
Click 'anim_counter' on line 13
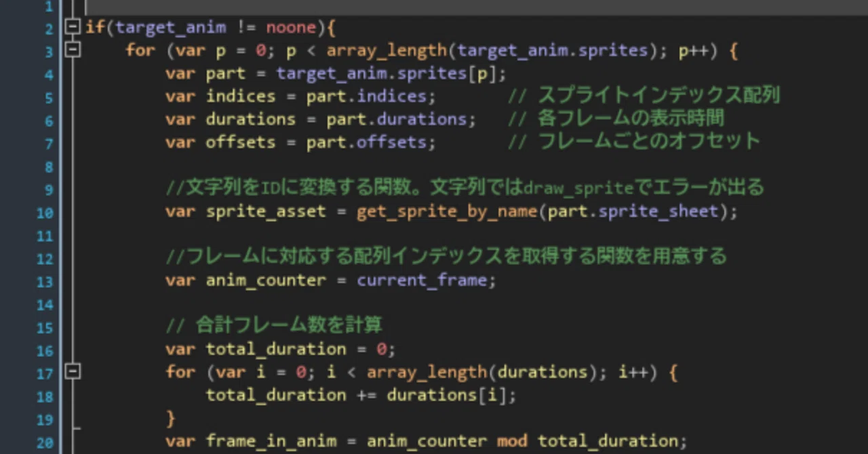click(266, 281)
